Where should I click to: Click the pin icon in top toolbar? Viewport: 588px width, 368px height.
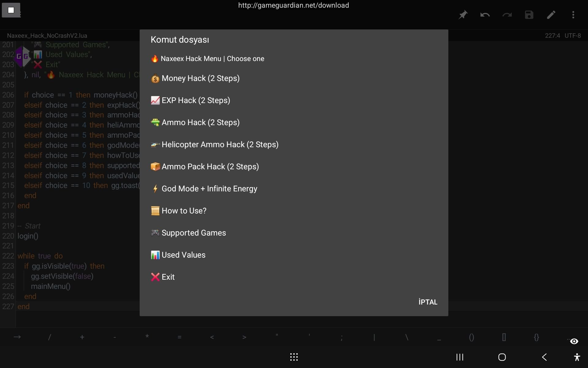tap(463, 15)
